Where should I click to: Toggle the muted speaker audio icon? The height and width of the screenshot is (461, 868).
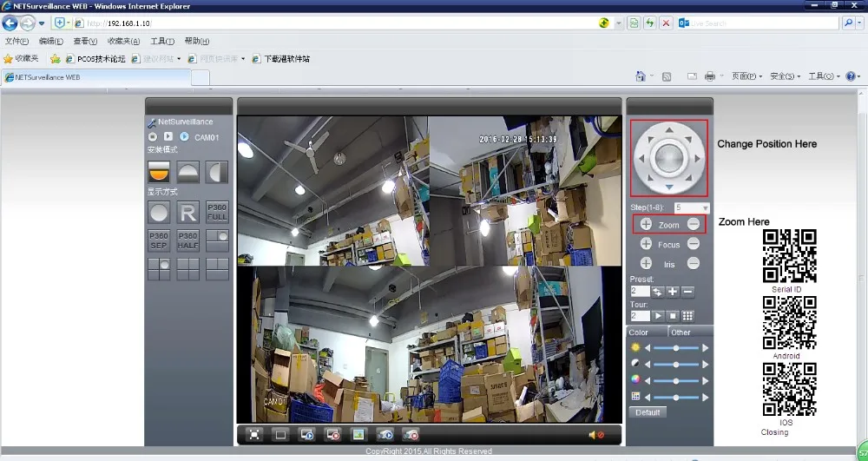pos(596,435)
